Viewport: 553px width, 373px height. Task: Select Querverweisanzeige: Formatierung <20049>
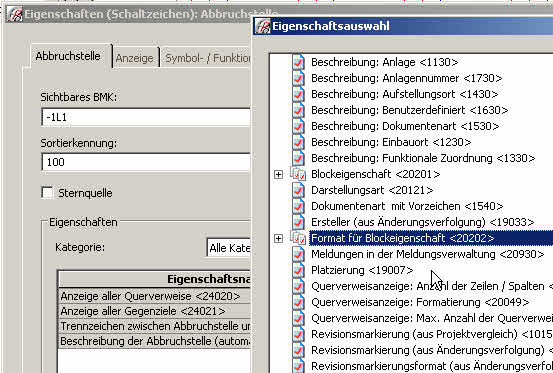pos(420,302)
